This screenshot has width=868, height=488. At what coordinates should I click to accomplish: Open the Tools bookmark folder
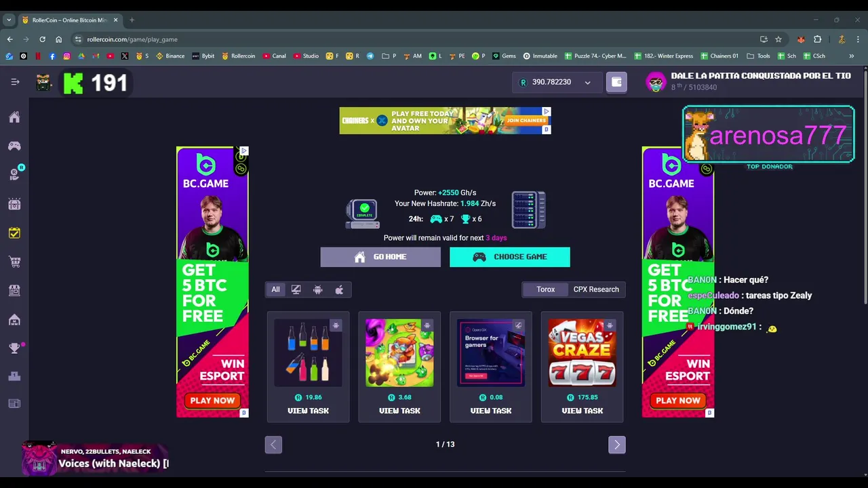(758, 56)
